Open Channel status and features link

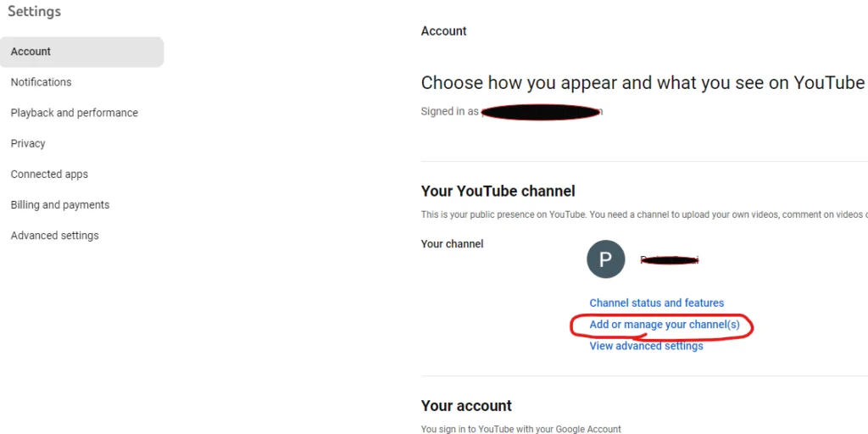click(657, 303)
